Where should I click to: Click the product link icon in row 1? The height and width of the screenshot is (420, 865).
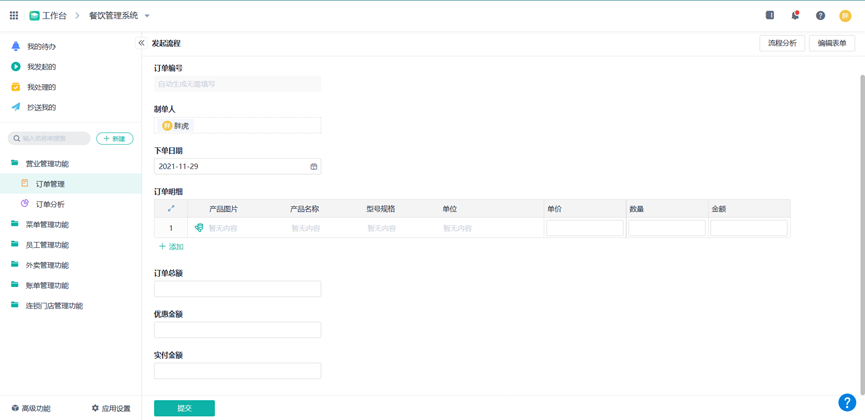tap(199, 228)
